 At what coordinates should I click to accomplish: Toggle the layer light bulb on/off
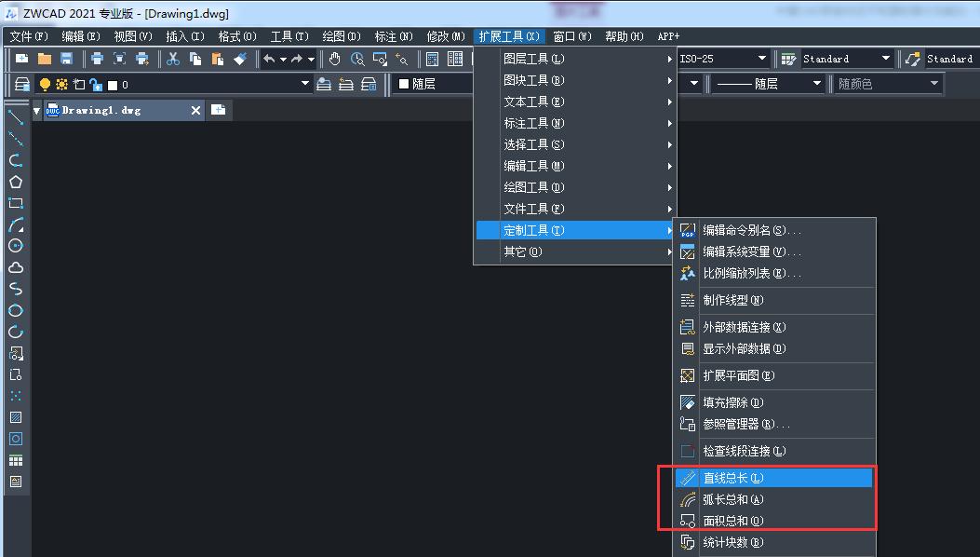point(44,83)
